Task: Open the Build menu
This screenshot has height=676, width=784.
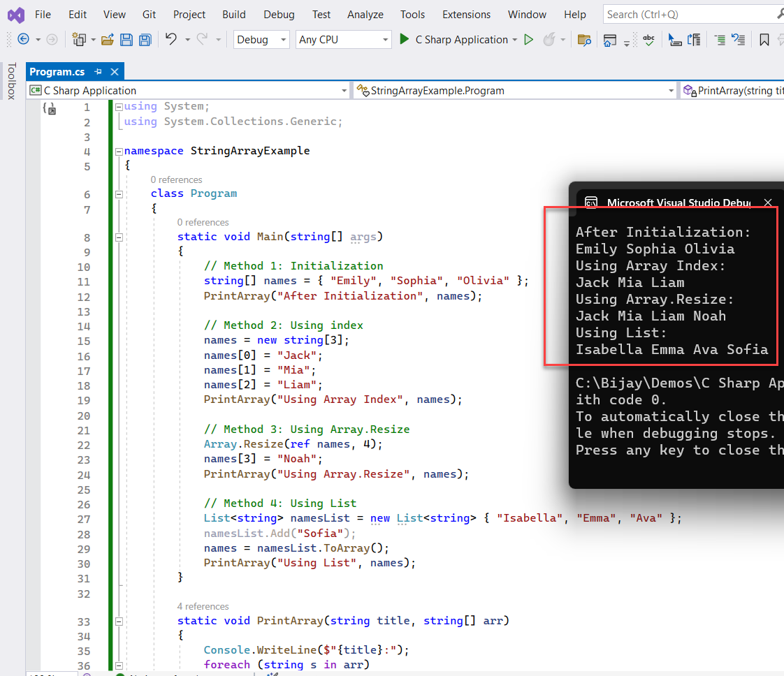Action: pos(234,15)
